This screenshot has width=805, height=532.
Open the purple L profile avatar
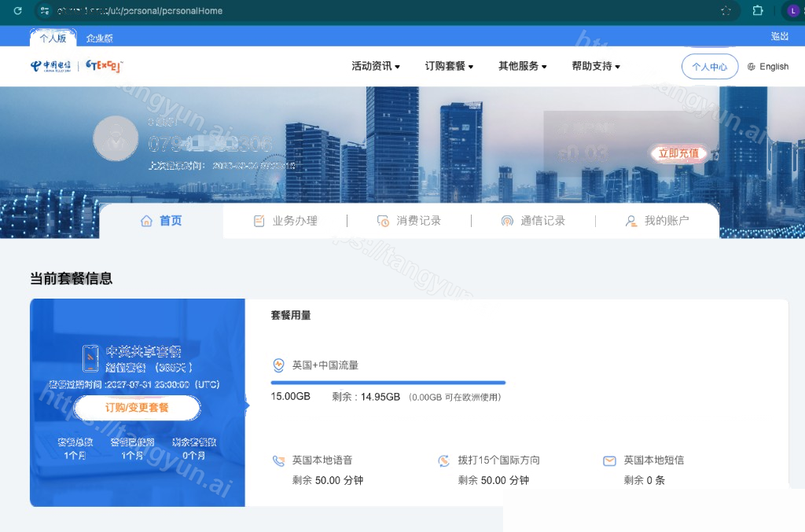(793, 11)
